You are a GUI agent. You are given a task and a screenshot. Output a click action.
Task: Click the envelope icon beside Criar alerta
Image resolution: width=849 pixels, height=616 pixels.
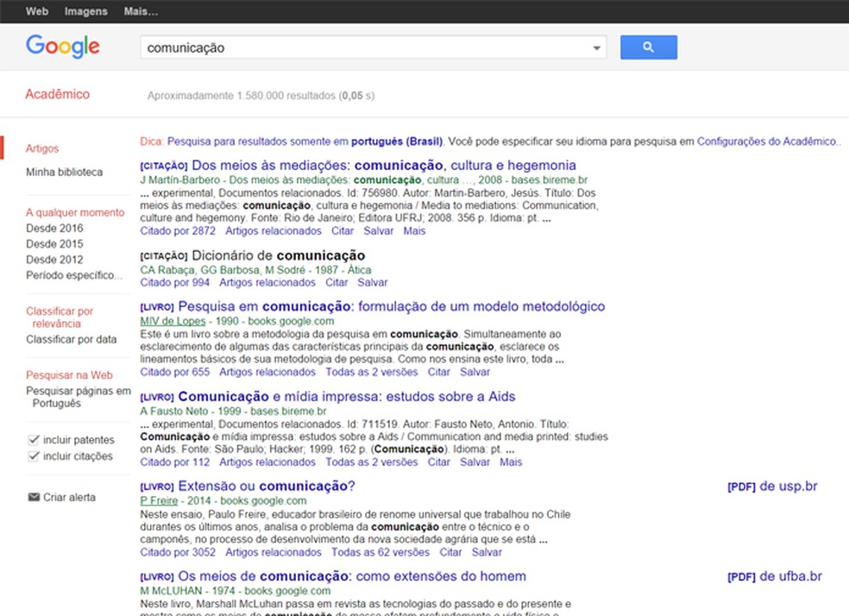34,497
